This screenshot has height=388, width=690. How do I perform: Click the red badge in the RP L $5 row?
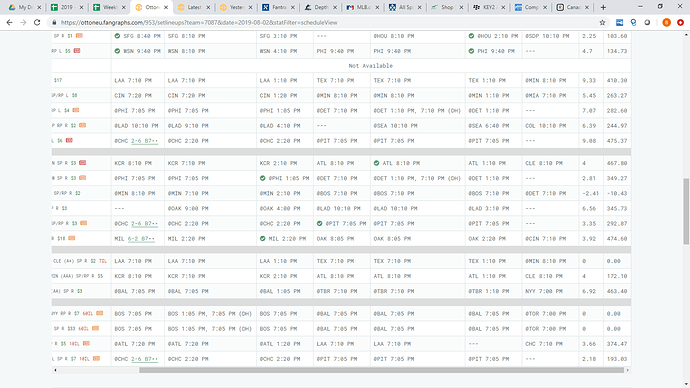(77, 51)
